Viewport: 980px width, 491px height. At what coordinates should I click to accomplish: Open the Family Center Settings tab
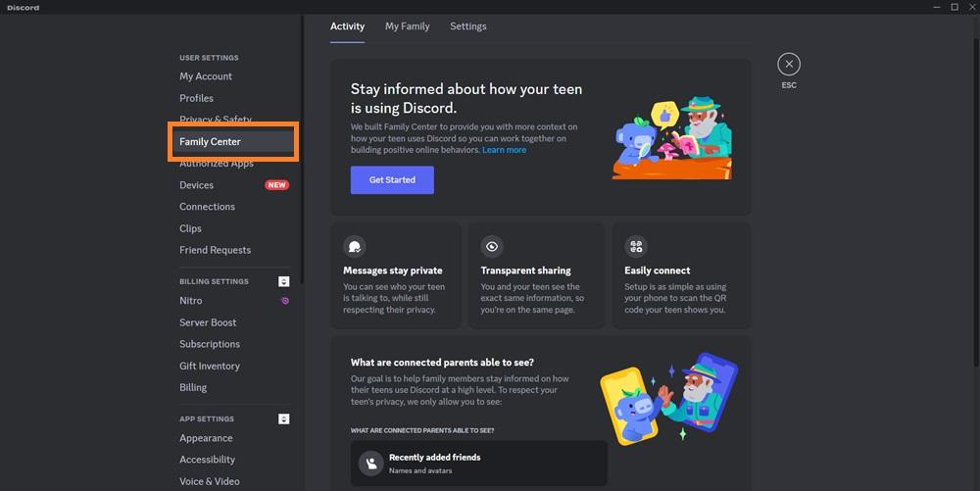click(468, 26)
